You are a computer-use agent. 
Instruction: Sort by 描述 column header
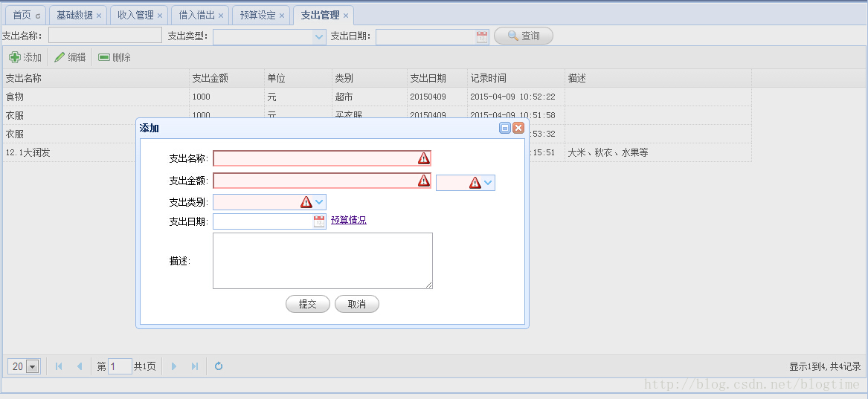tap(658, 79)
